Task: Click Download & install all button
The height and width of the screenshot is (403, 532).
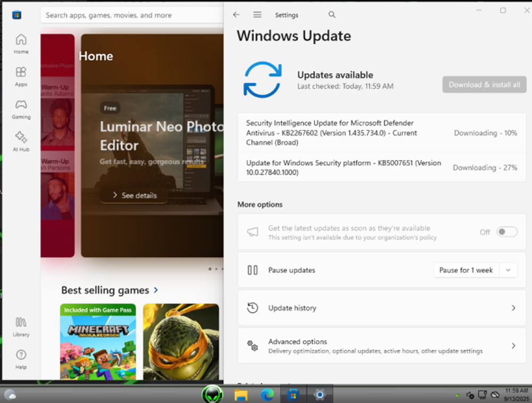Action: coord(484,85)
